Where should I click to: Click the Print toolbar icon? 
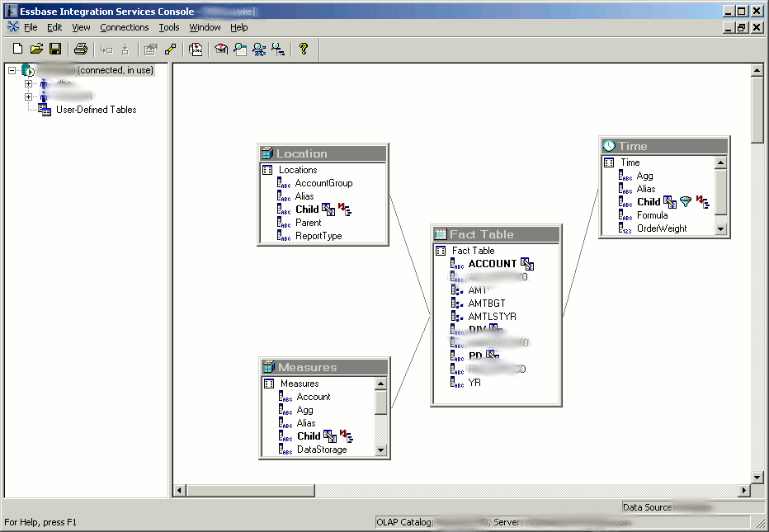point(81,49)
